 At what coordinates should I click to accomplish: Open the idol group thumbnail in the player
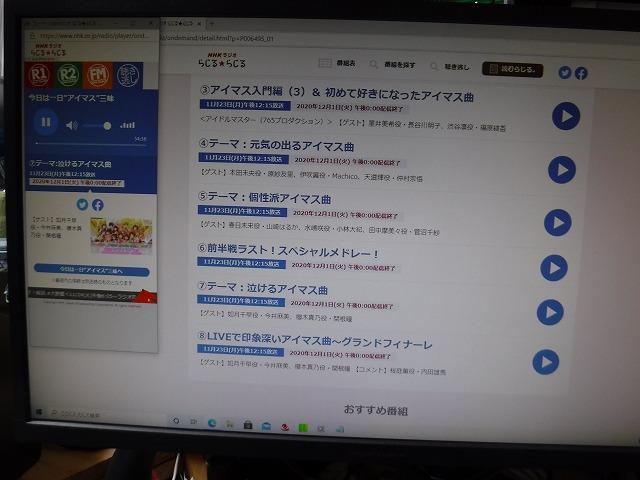pos(121,236)
